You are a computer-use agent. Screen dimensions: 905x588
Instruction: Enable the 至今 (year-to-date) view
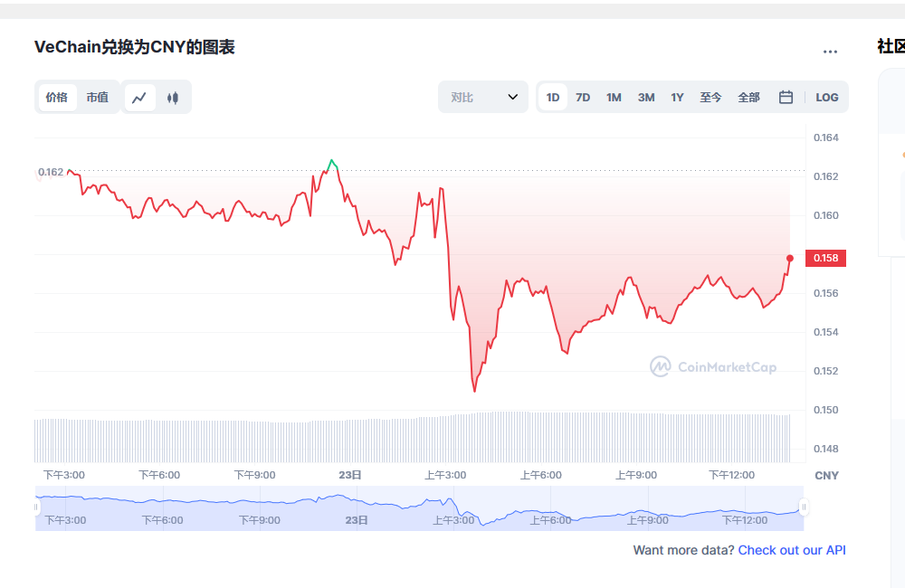(x=710, y=97)
